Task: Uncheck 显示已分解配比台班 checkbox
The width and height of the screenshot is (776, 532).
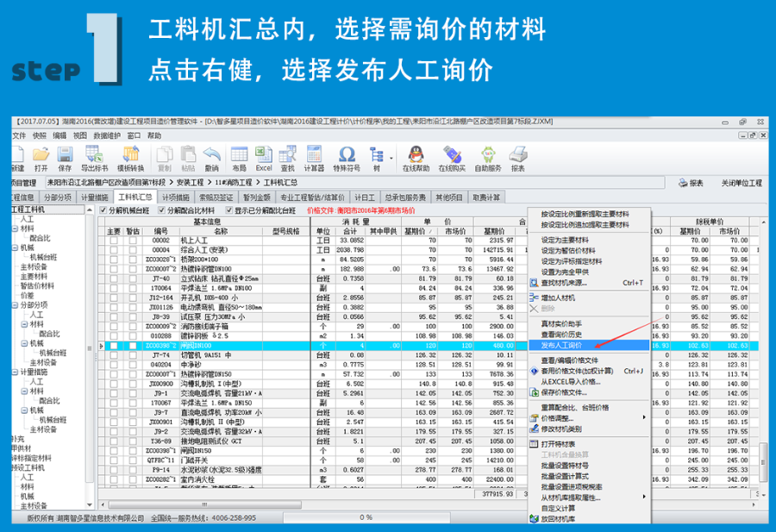Action: coord(230,210)
